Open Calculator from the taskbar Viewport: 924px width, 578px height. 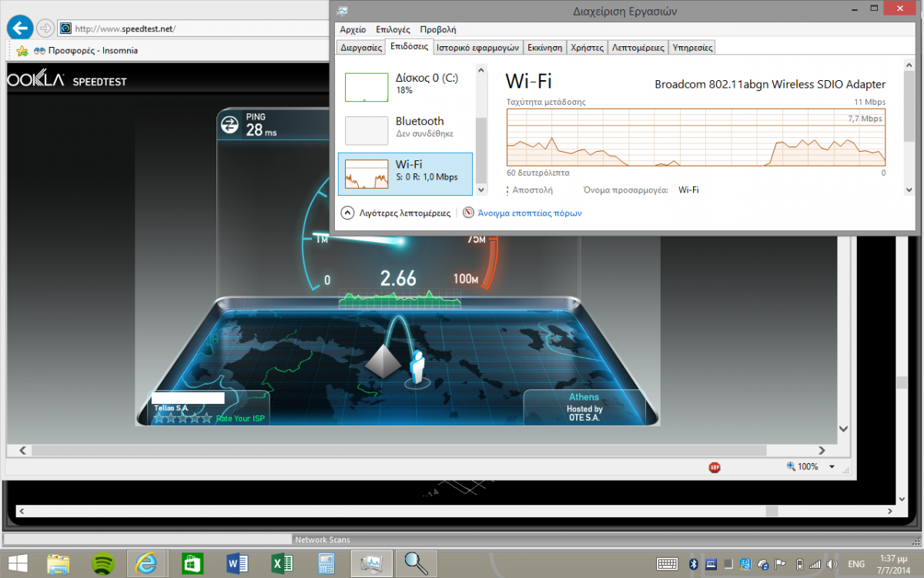pos(326,563)
